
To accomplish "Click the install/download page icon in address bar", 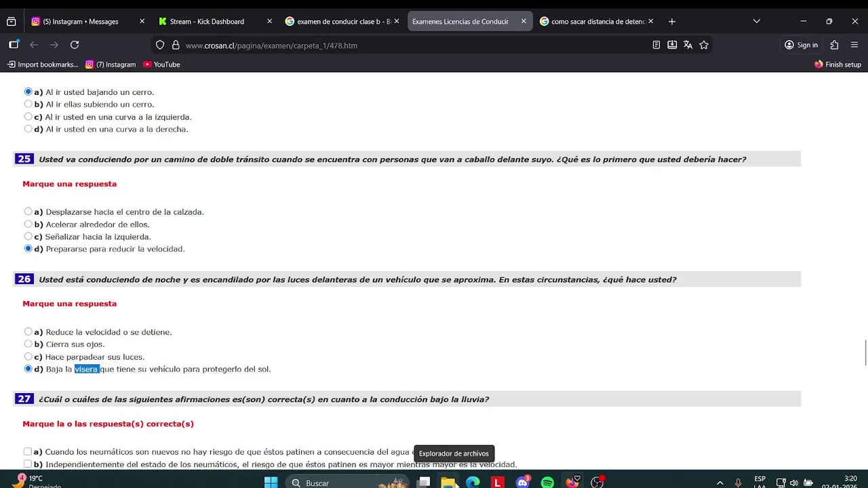I will 672,45.
